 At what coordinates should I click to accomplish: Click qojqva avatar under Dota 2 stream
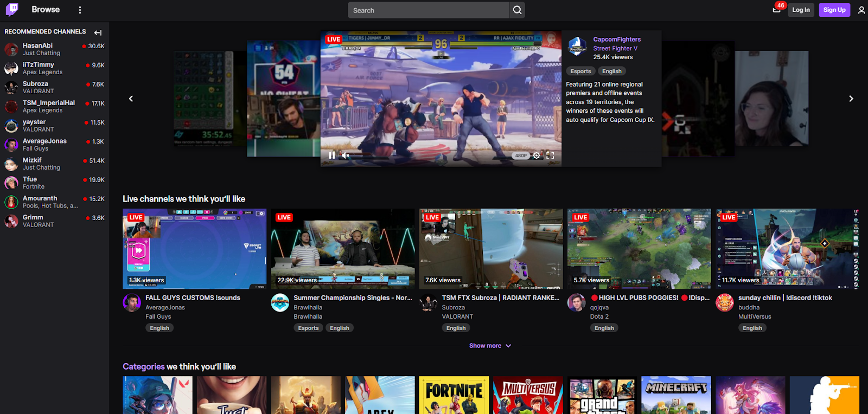click(x=576, y=303)
